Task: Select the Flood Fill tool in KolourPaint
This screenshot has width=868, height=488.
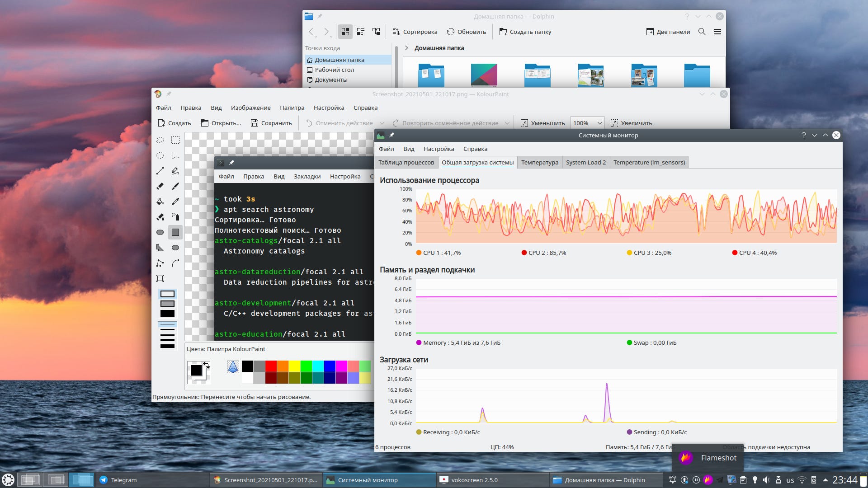Action: [160, 202]
